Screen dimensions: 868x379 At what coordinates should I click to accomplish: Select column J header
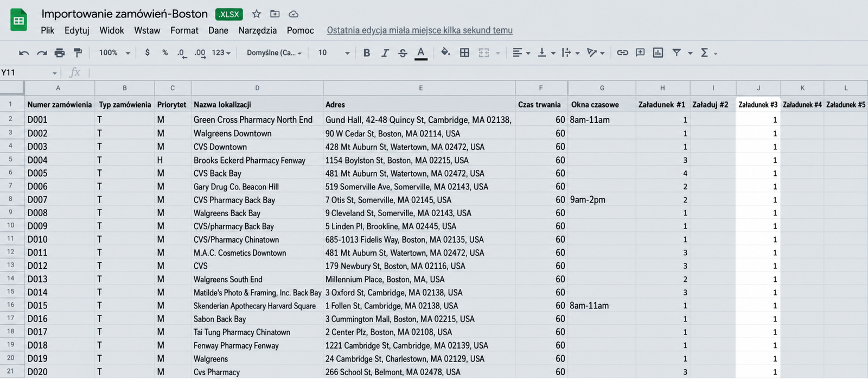758,87
